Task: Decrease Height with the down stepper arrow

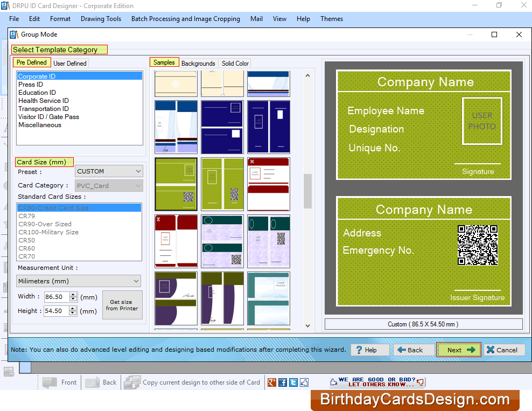Action: point(73,314)
